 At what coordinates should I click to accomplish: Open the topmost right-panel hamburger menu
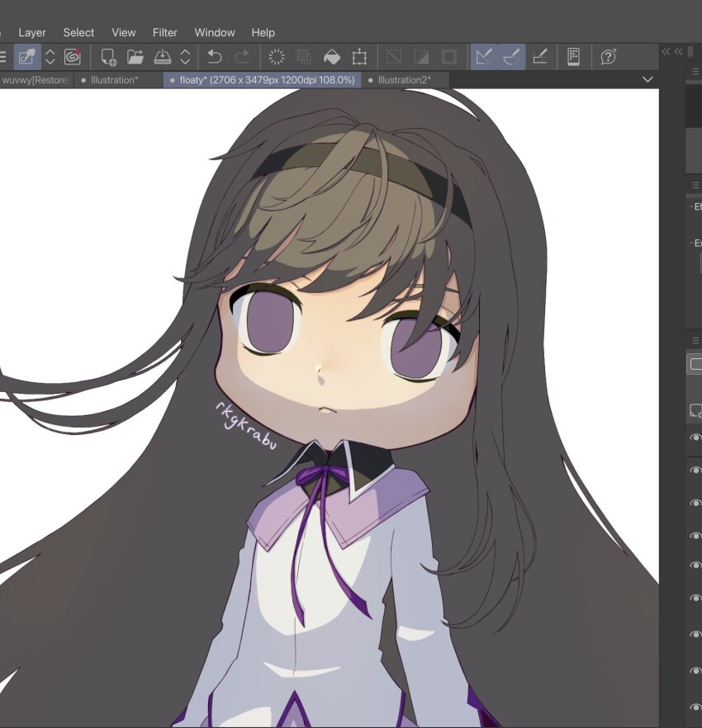coord(695,72)
